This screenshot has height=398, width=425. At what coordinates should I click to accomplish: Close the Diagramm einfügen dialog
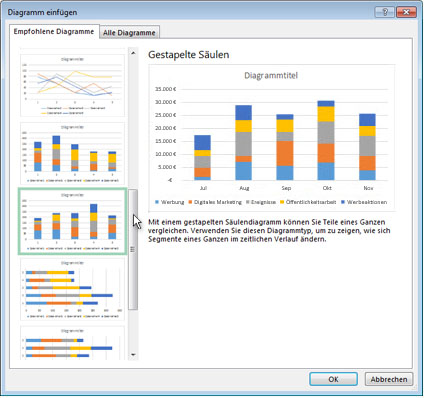[x=406, y=12]
